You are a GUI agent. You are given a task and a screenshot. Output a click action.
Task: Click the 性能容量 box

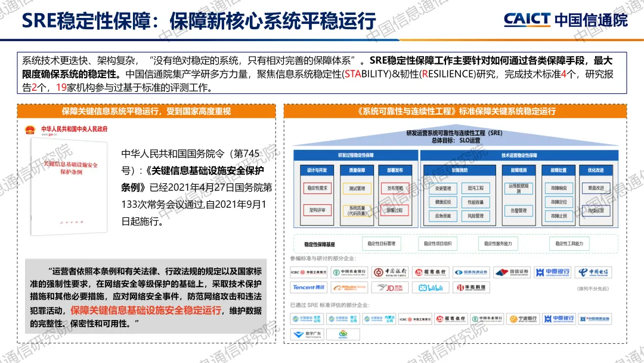click(476, 202)
